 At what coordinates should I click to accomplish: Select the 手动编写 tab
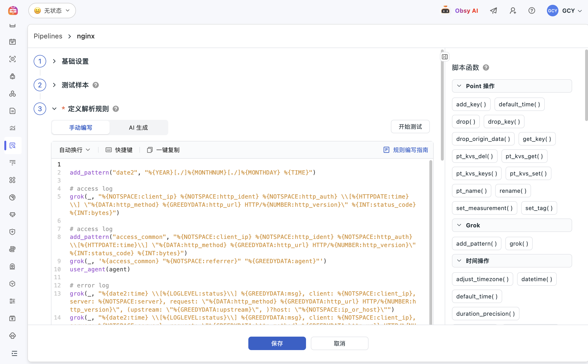click(x=81, y=127)
